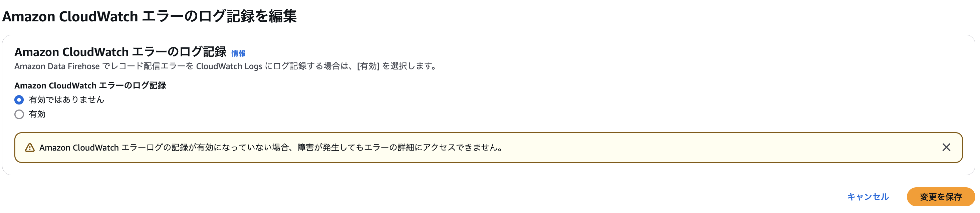Select the 有効ではありません radio button
The height and width of the screenshot is (213, 980).
point(19,99)
